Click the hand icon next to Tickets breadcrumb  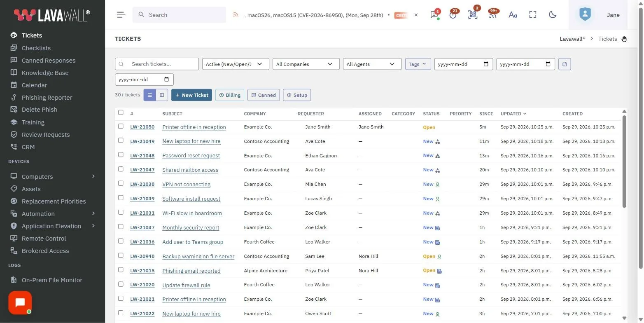(624, 39)
